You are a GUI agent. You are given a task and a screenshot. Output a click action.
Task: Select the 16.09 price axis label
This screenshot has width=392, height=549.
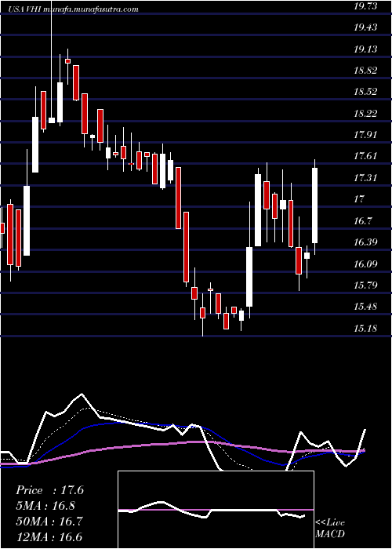click(x=365, y=264)
